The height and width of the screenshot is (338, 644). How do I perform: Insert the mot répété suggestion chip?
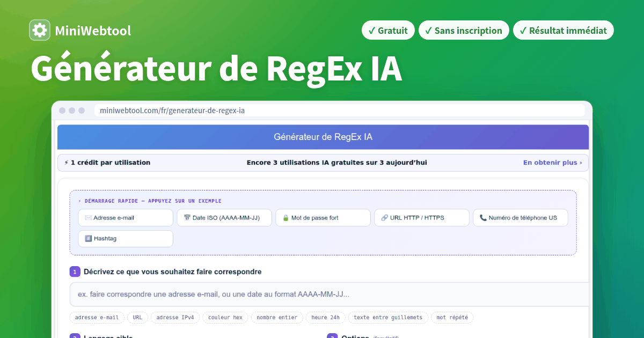(452, 318)
